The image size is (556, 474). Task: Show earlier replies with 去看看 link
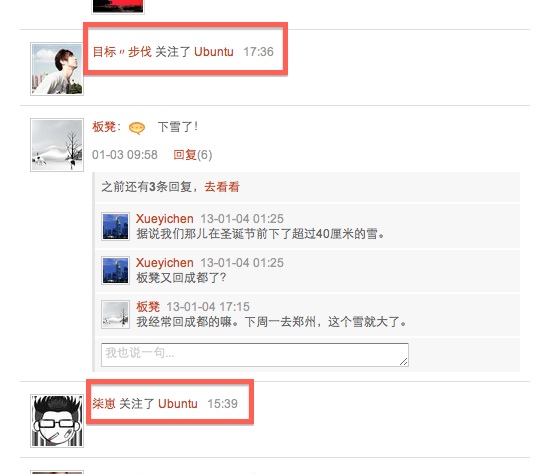click(222, 186)
